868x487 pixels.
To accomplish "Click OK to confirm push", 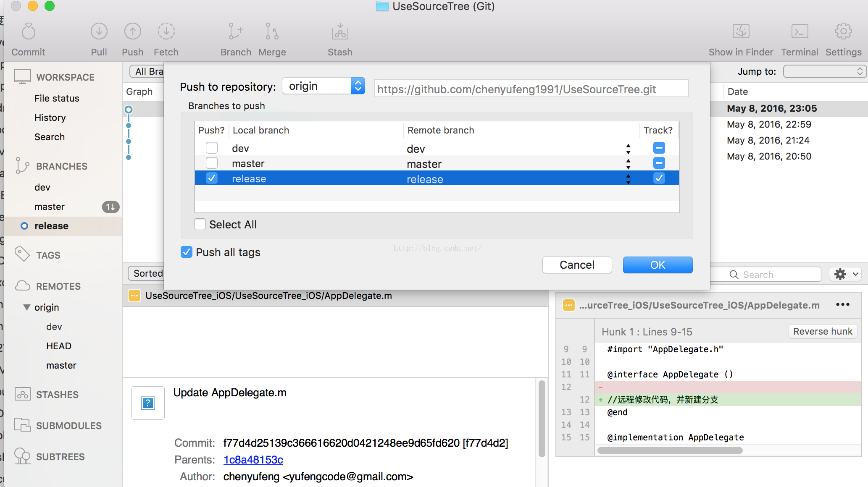I will pos(658,265).
